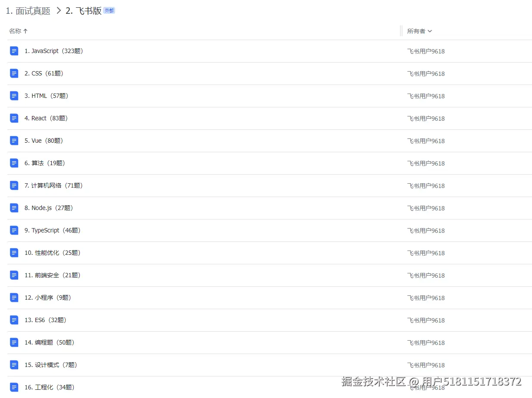Click the document icon beside 9. TypeScript
Viewport: 532px width, 398px height.
point(14,230)
